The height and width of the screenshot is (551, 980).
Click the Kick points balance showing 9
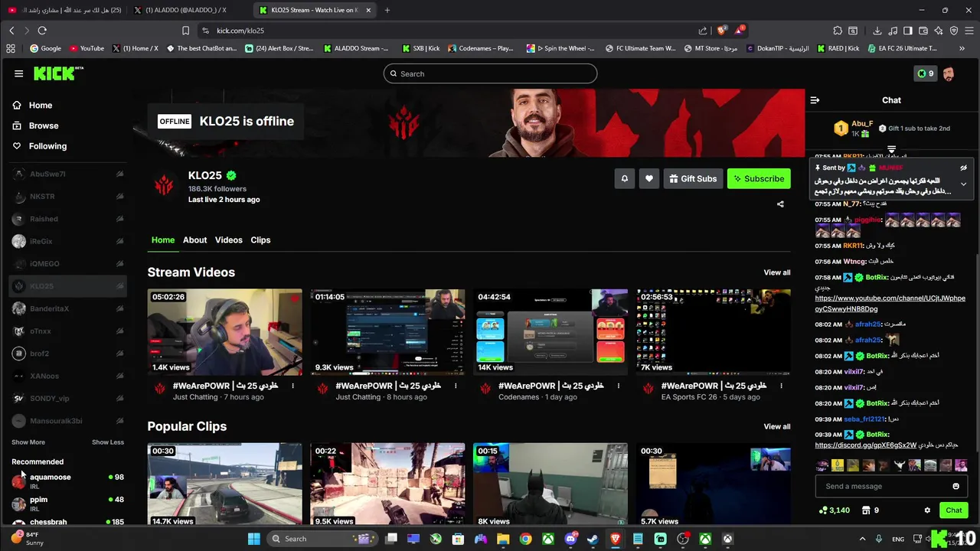click(x=925, y=73)
